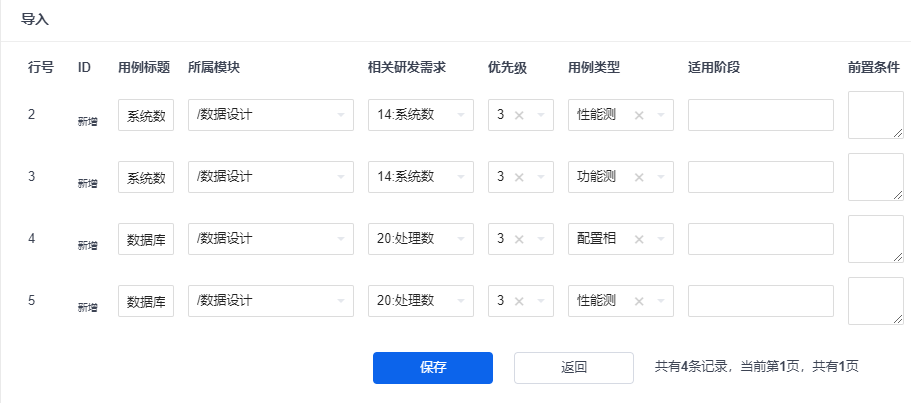This screenshot has height=403, width=911.
Task: Clear the case type in row 5
Action: [639, 301]
